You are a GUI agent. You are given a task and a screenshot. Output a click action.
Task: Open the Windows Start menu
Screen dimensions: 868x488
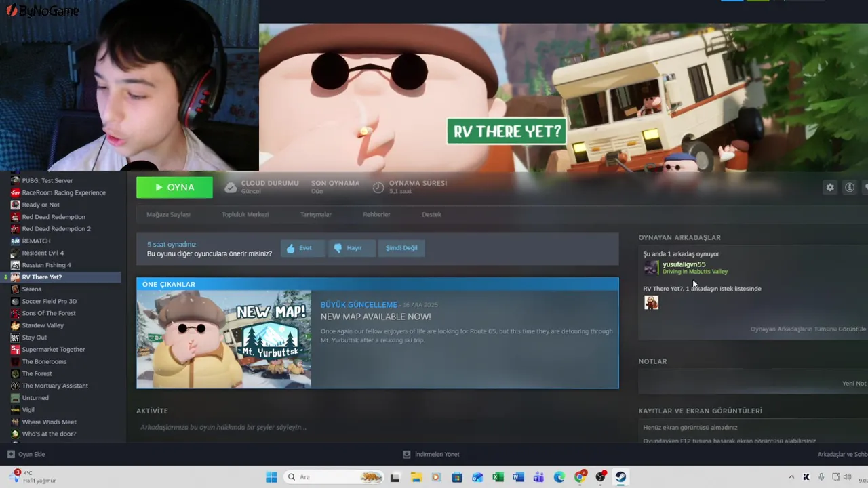click(x=271, y=477)
